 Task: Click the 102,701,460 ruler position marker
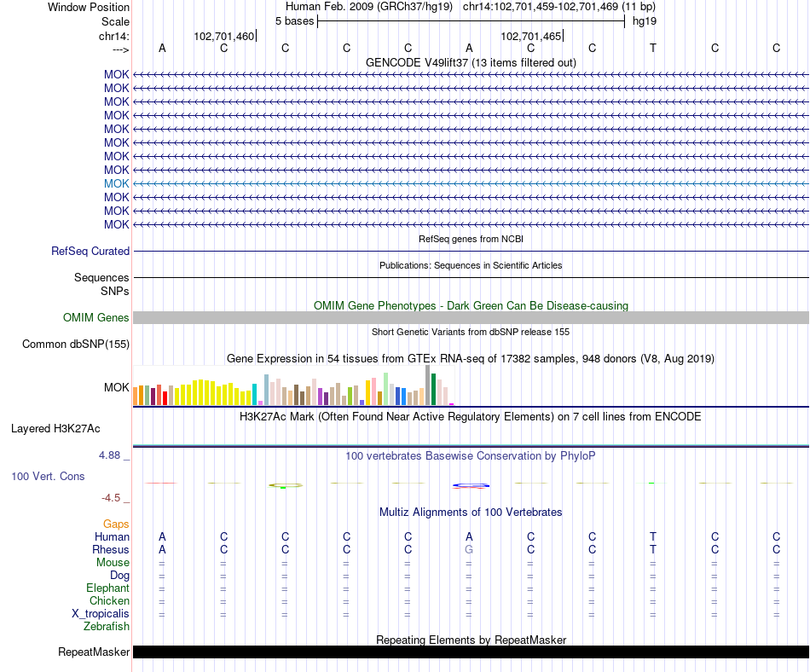pos(223,36)
